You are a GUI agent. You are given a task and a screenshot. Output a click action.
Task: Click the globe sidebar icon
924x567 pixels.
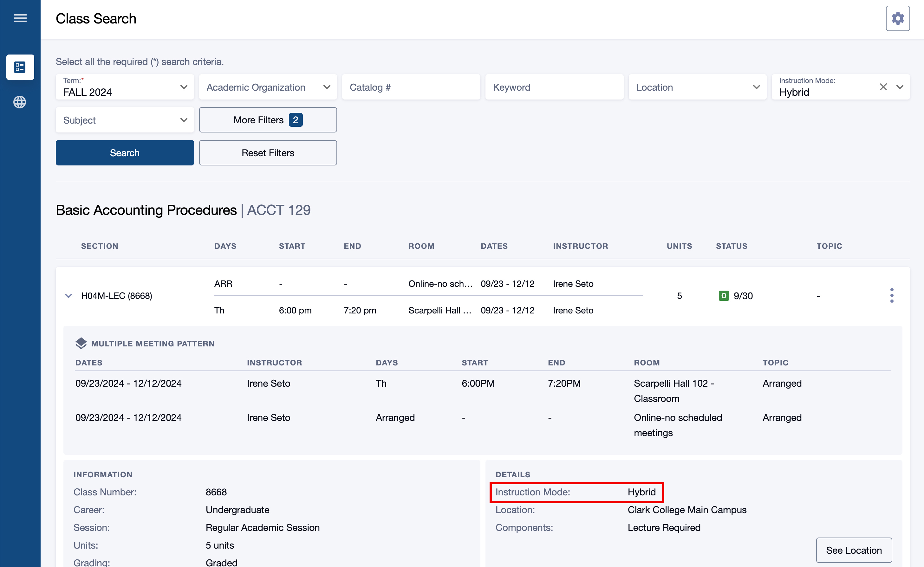[20, 102]
